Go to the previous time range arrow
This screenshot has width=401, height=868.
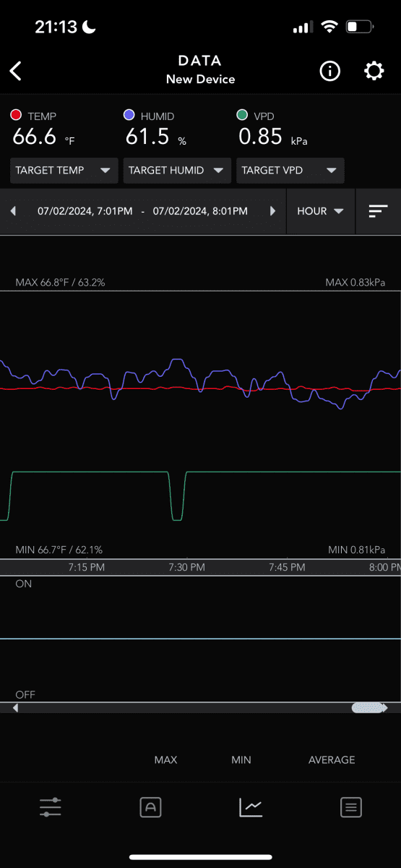[13, 211]
